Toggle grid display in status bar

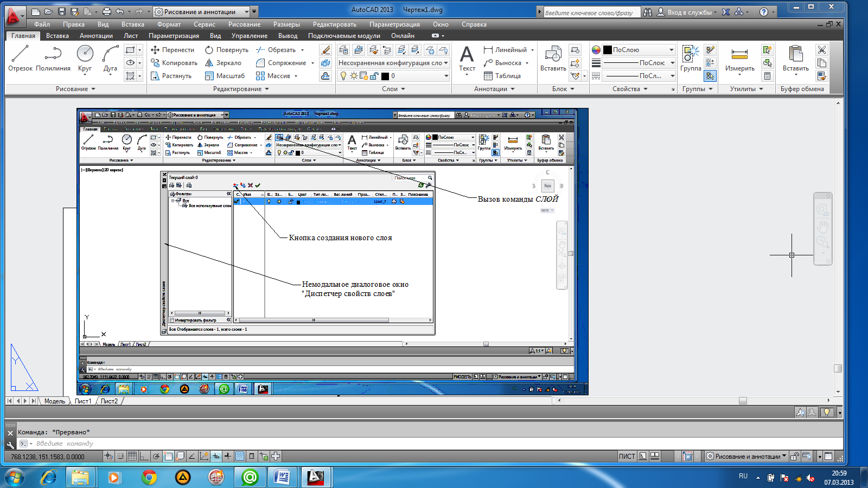tap(132, 457)
